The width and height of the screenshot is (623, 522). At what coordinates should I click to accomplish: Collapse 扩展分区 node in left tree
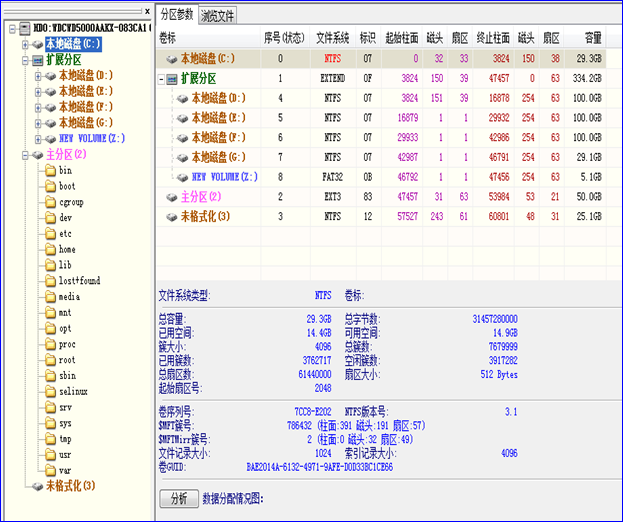click(25, 60)
